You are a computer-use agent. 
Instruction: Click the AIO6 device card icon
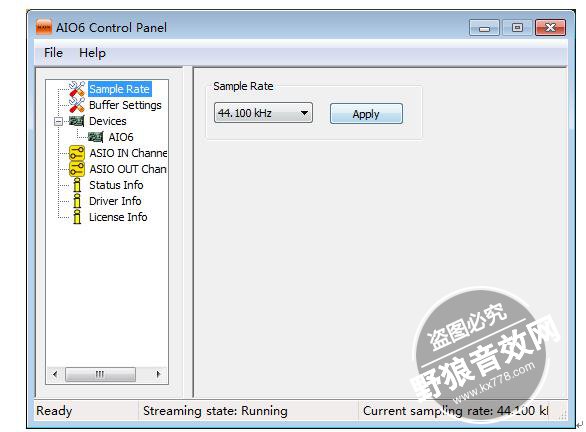(96, 137)
